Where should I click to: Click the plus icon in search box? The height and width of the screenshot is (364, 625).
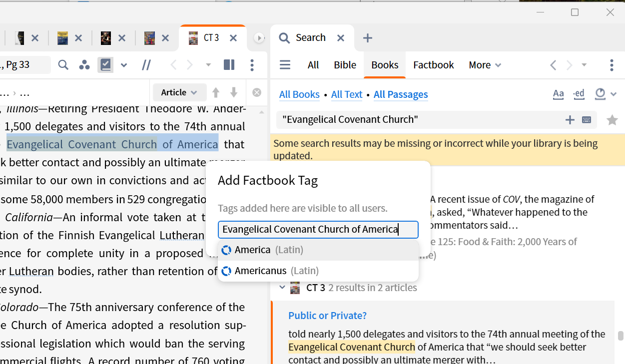(570, 120)
